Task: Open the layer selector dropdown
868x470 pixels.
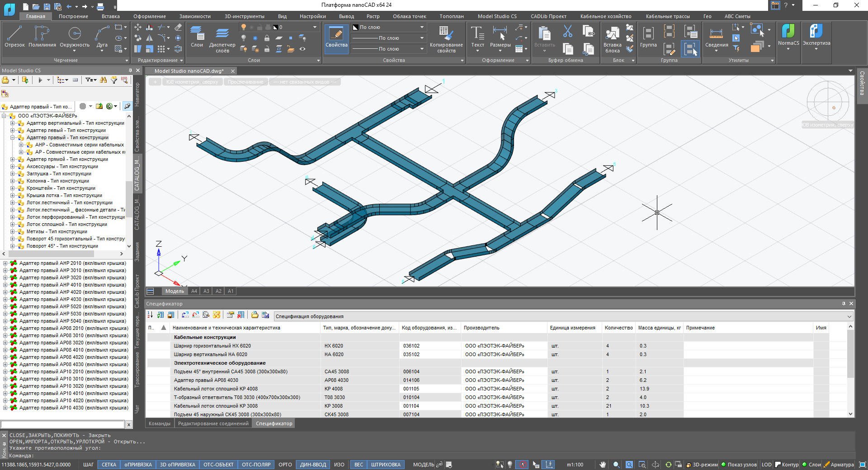Action: tap(315, 27)
